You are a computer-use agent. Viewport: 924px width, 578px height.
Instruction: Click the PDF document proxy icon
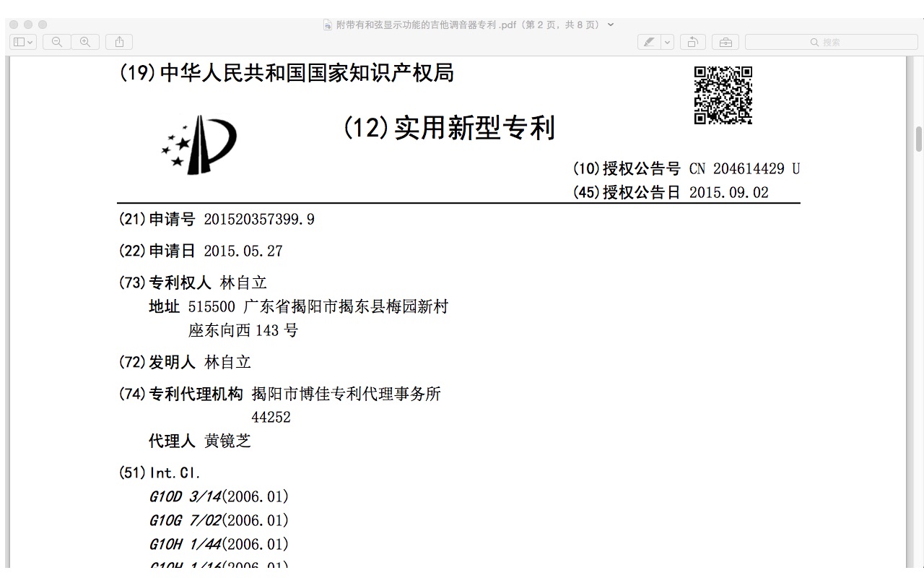328,25
